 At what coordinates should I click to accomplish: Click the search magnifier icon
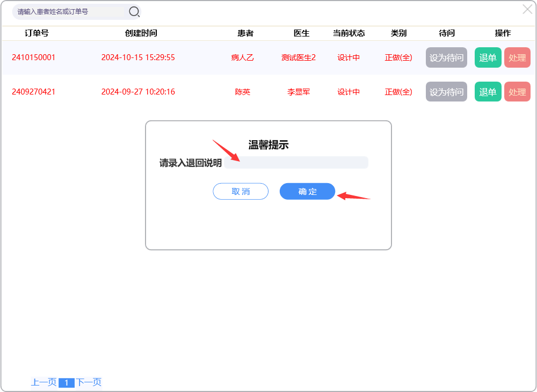pyautogui.click(x=134, y=11)
